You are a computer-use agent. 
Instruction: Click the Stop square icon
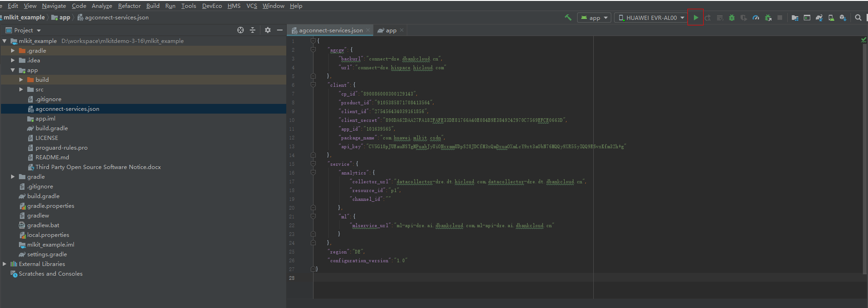coord(780,18)
